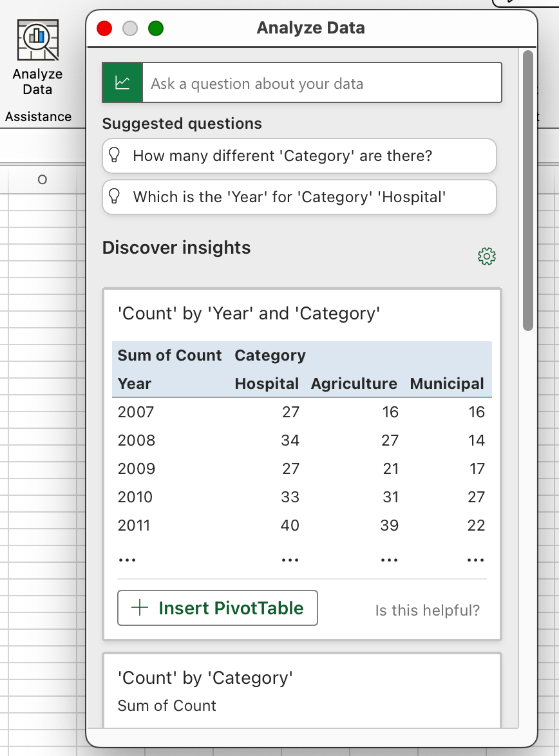This screenshot has height=756, width=559.
Task: Choose the 'Which is the Year for Category Hospital' suggestion
Action: (x=299, y=196)
